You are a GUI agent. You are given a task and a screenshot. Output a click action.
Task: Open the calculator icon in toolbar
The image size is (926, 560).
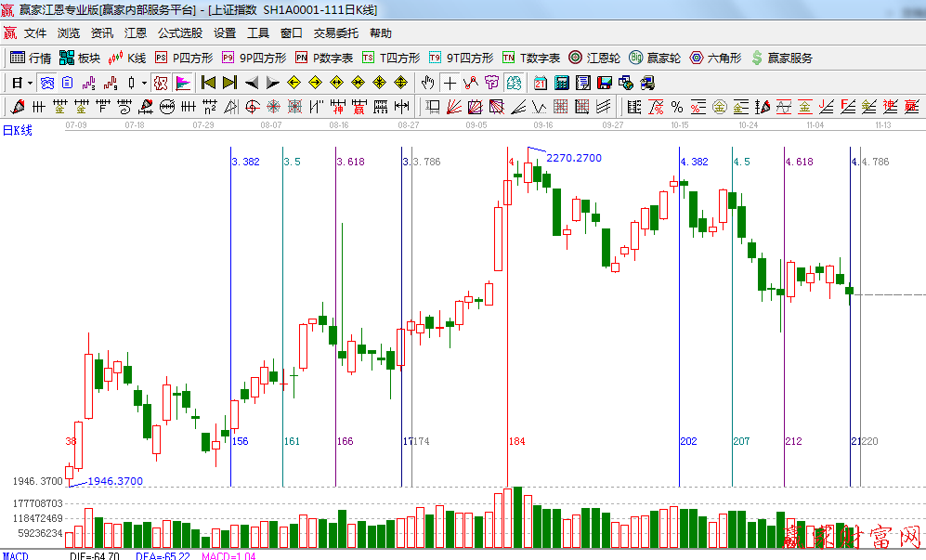(x=561, y=83)
